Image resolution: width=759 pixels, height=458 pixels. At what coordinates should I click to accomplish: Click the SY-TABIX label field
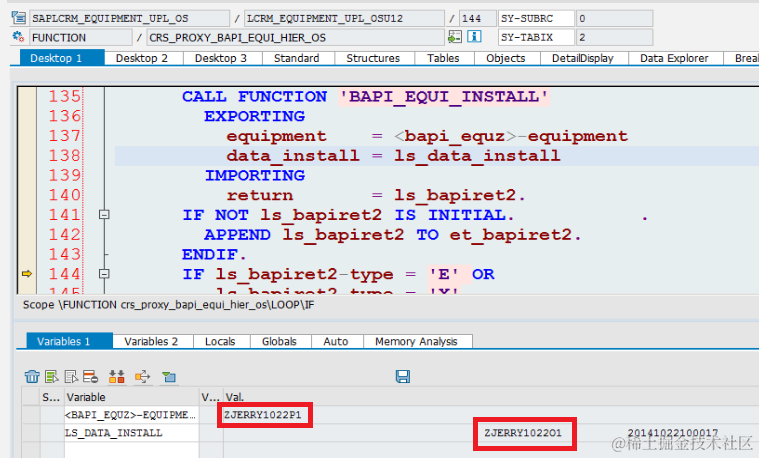536,37
